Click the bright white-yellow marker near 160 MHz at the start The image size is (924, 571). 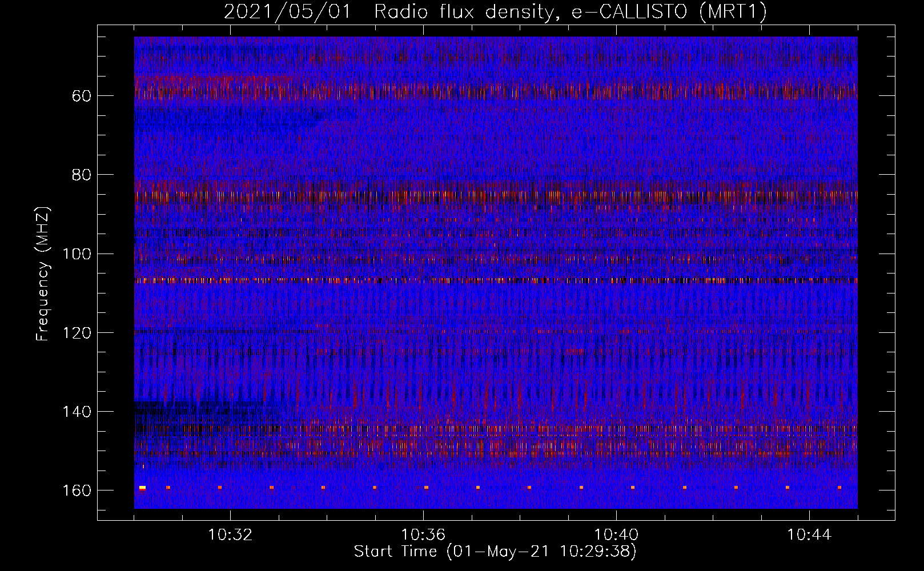[x=142, y=488]
